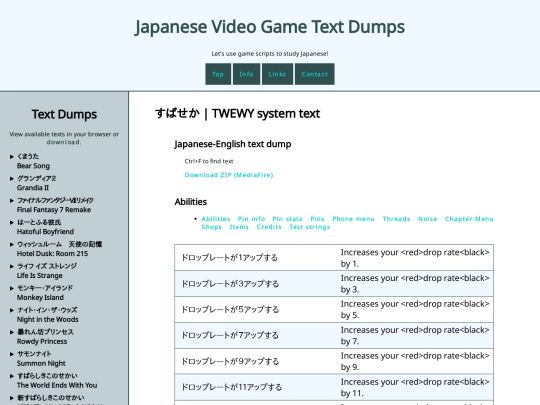
Task: Open the Test strings section link
Action: point(310,227)
